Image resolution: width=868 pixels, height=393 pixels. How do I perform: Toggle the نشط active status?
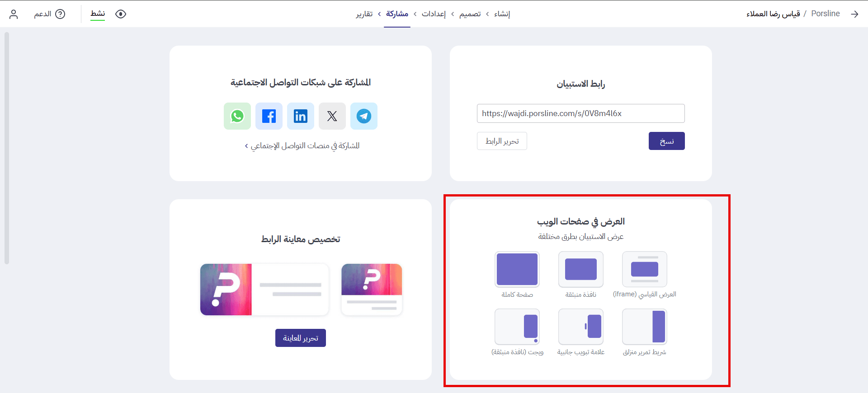click(98, 14)
